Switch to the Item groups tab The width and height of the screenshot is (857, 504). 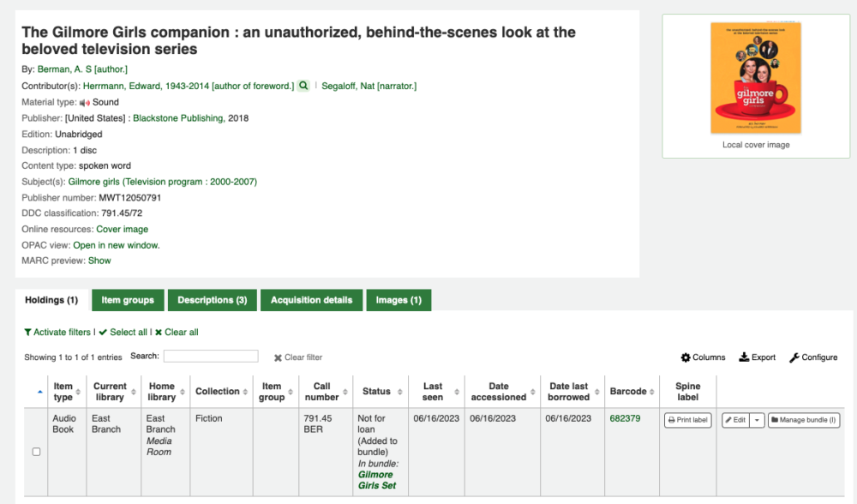click(128, 300)
